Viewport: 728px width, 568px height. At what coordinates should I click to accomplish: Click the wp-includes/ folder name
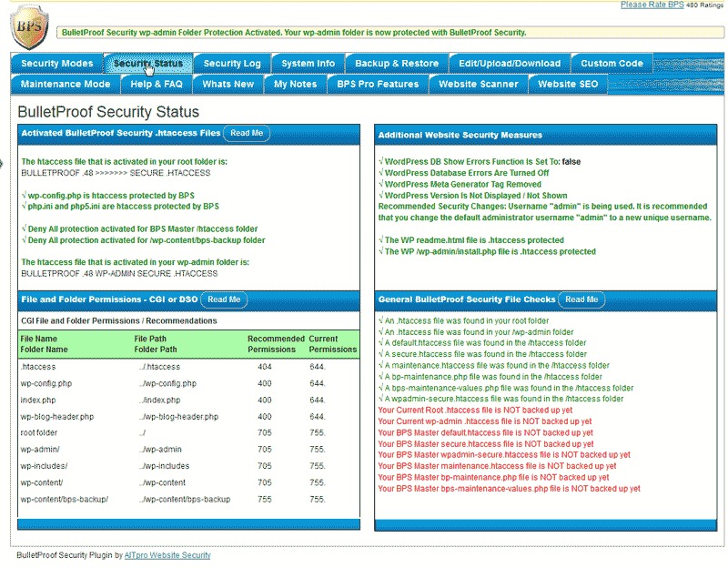pyautogui.click(x=44, y=466)
